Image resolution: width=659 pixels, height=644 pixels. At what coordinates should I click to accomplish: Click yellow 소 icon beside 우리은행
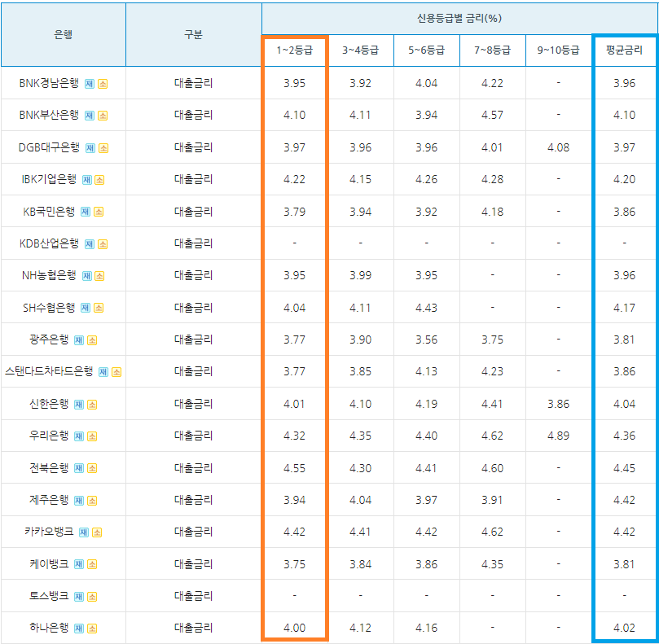(x=92, y=436)
